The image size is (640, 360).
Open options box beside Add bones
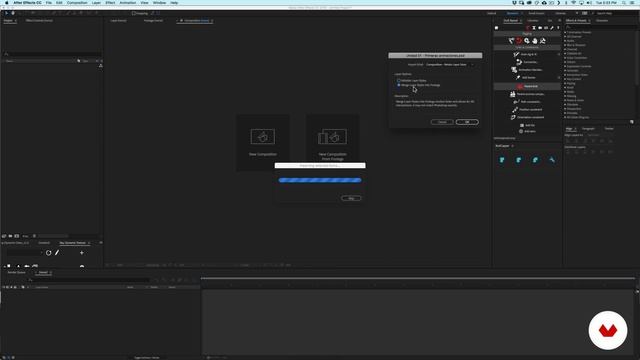point(559,78)
